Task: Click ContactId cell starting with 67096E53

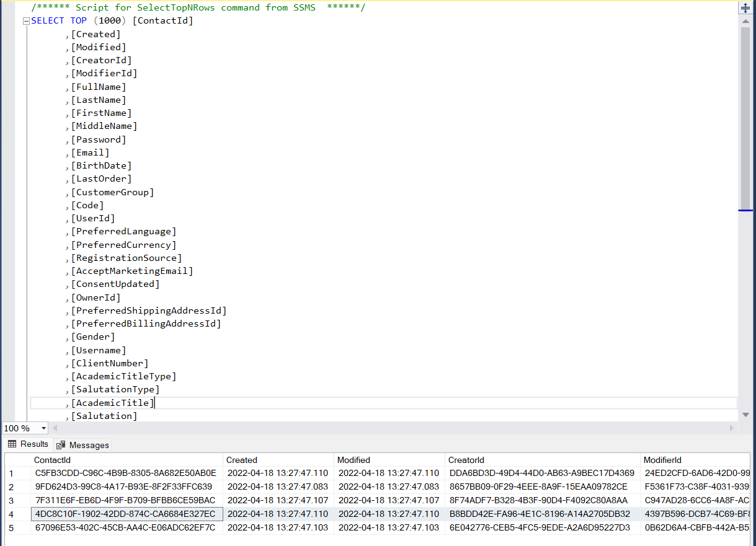Action: tap(125, 527)
